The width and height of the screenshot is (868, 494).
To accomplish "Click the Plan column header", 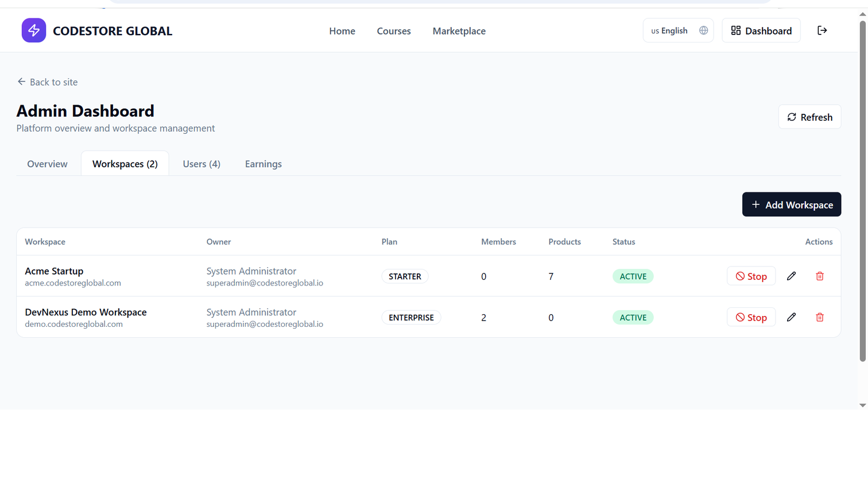I will [389, 242].
